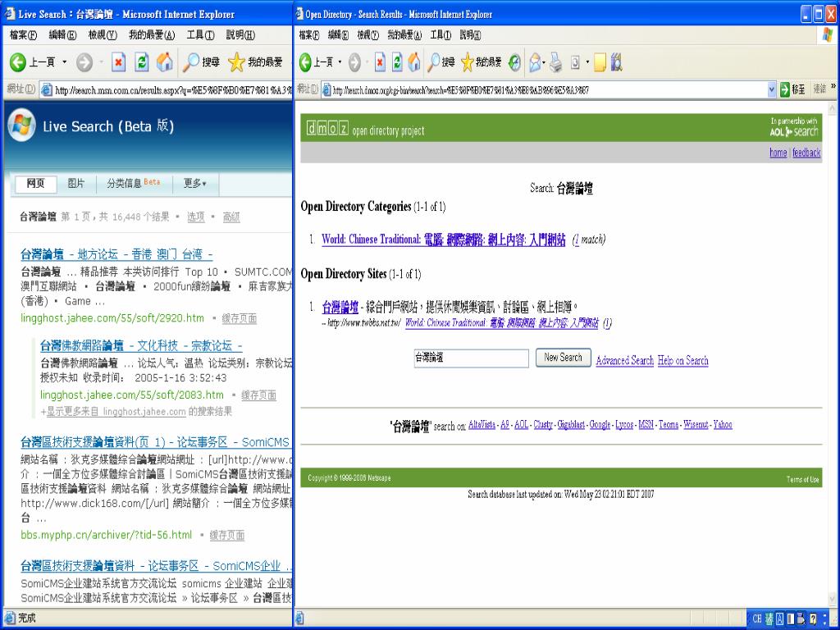Click the help icon in the language bar
840x630 pixels.
[x=813, y=619]
